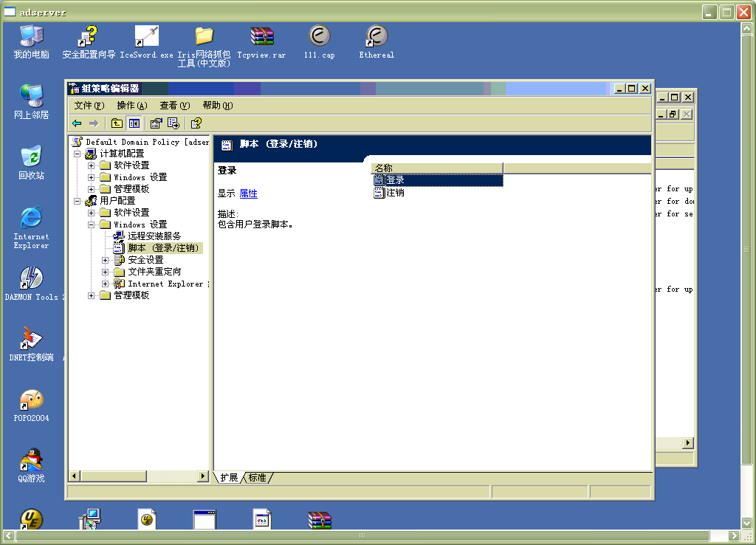This screenshot has height=545, width=756.
Task: Click the 名称 column header
Action: pyautogui.click(x=436, y=168)
